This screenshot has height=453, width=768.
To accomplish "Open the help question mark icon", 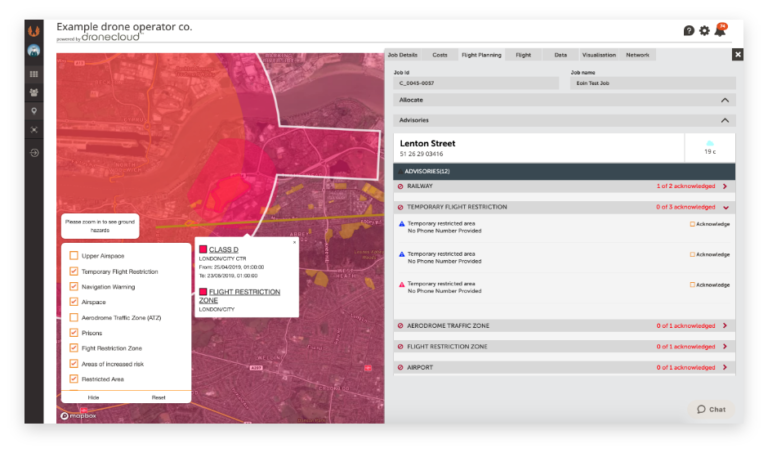I will [689, 30].
